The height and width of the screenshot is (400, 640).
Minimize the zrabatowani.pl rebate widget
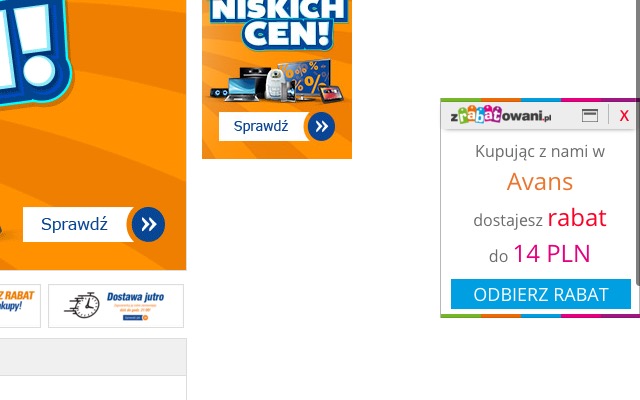coord(590,116)
